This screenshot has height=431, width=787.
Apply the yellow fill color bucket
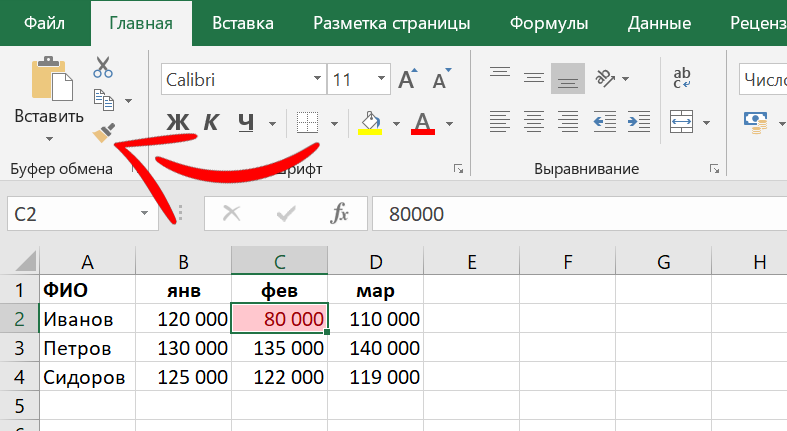370,122
